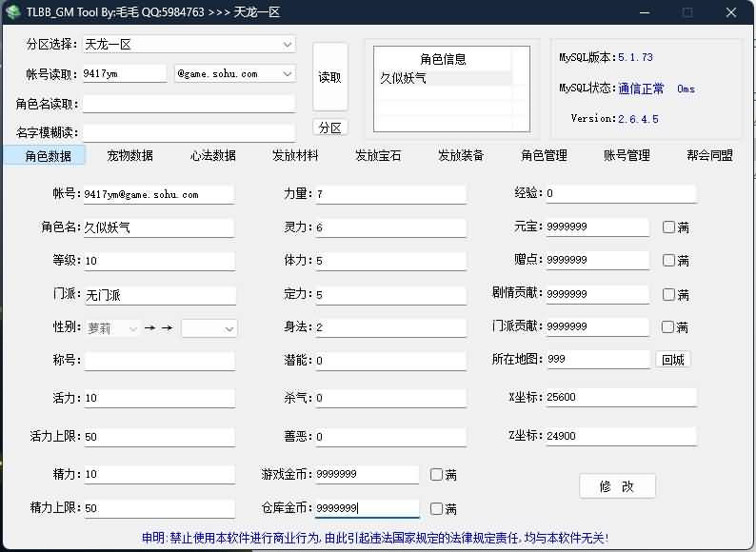Image resolution: width=756 pixels, height=552 pixels.
Task: Switch to the 帮会同盟 tab
Action: [709, 156]
